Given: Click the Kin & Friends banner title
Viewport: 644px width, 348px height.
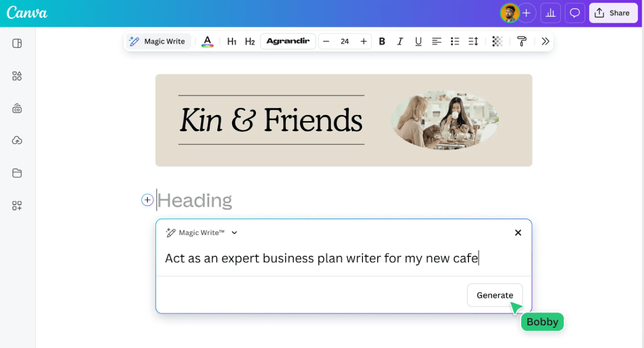Looking at the screenshot, I should (271, 120).
